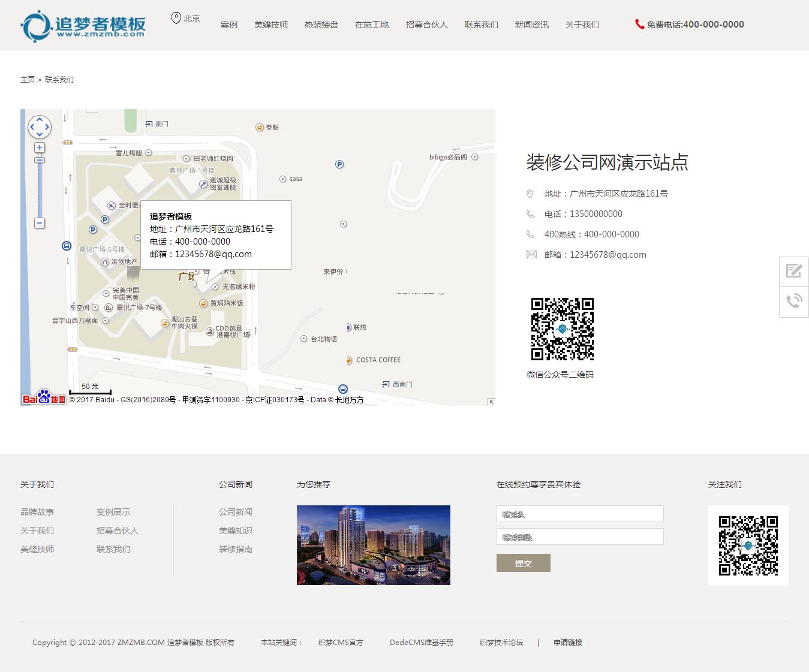Viewport: 809px width, 672px height.
Task: Click the map pan direction control
Action: [x=40, y=127]
